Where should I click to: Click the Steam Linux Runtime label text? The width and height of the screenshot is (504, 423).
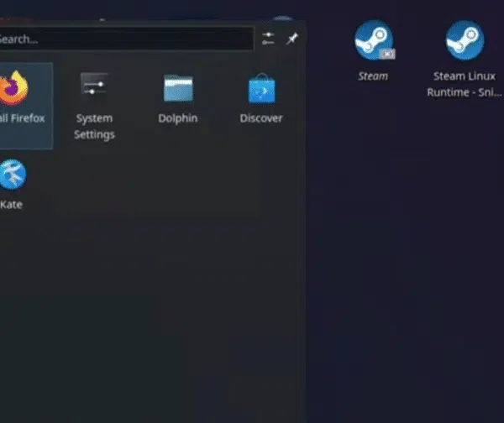tap(465, 84)
